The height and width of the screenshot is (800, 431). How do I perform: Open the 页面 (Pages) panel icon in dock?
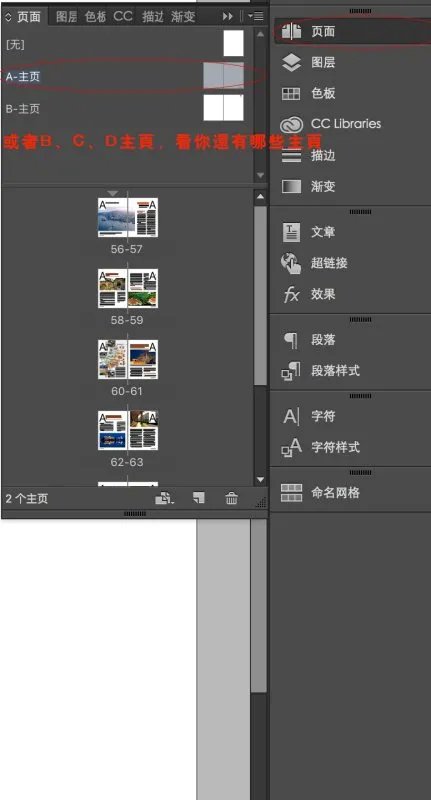point(291,32)
